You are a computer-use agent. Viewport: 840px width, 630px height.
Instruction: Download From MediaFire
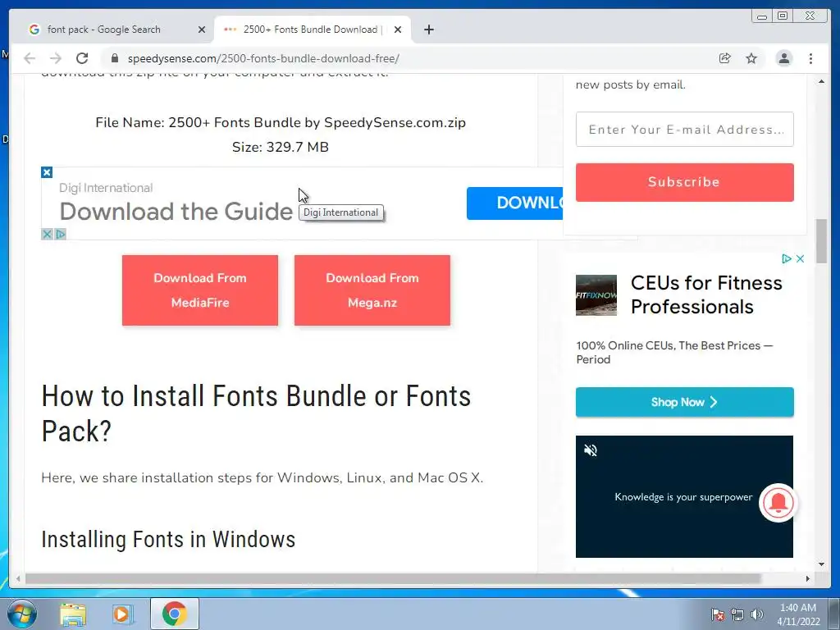(200, 290)
